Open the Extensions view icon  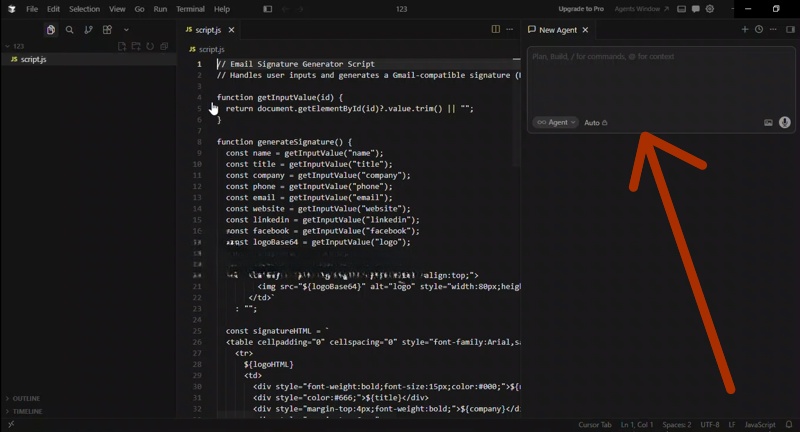[x=107, y=30]
